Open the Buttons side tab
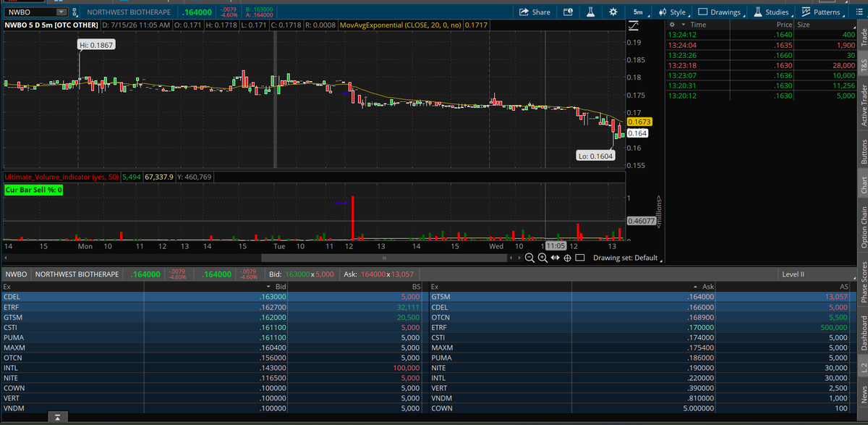Screen dimensions: 868x425 click(x=863, y=151)
